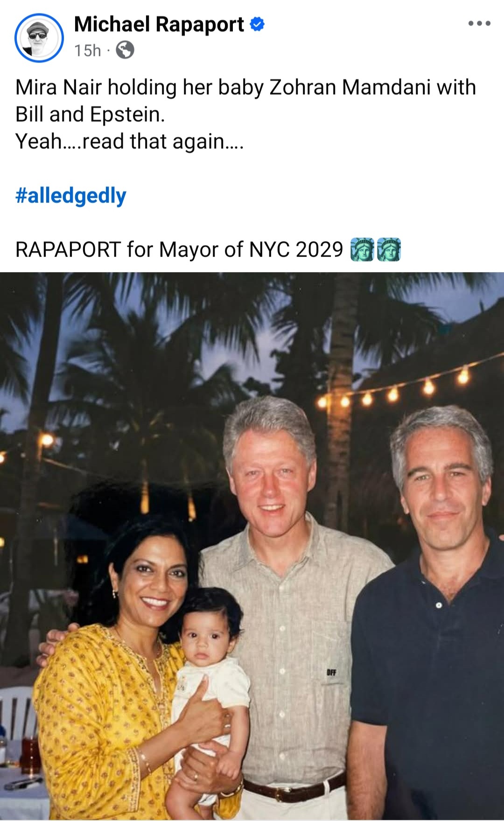
Task: Open the three-dot post options menu
Action: (x=479, y=23)
